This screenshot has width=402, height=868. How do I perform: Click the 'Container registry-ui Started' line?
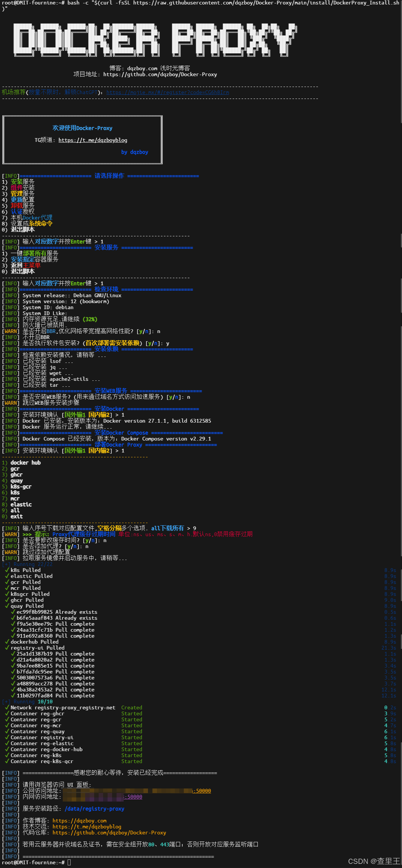(x=73, y=737)
